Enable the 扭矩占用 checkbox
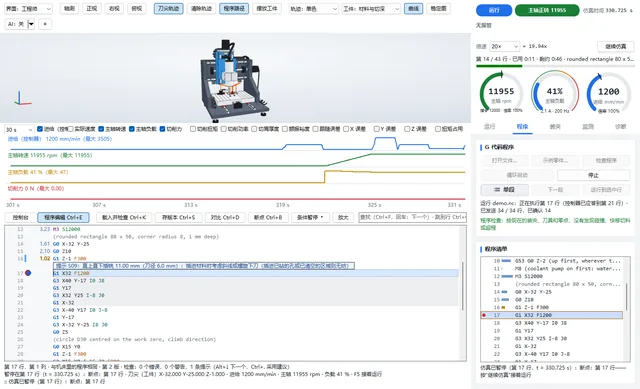This screenshot has height=389, width=640. coord(438,129)
